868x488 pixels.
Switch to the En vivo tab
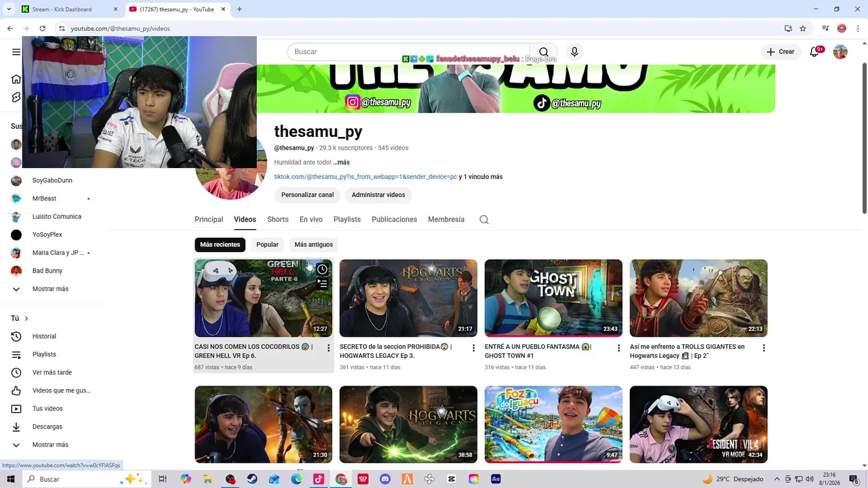point(311,220)
